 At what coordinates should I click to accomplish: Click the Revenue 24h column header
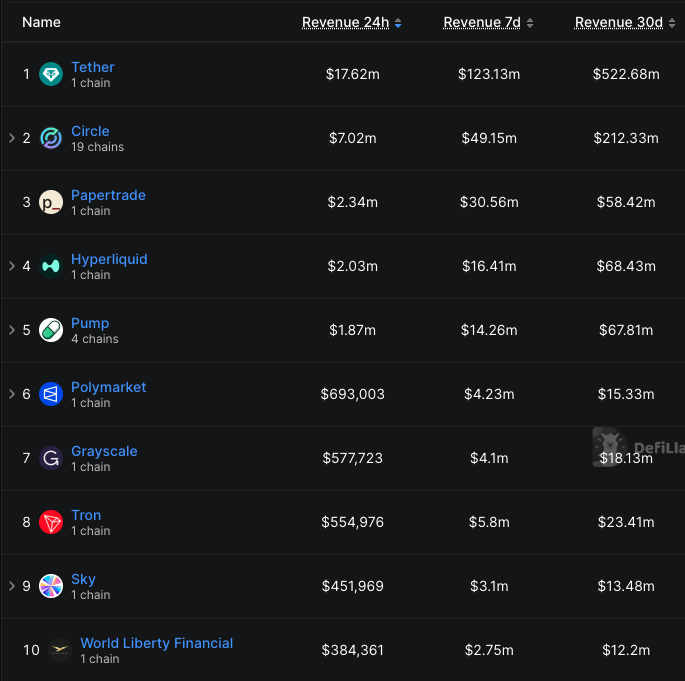click(346, 22)
